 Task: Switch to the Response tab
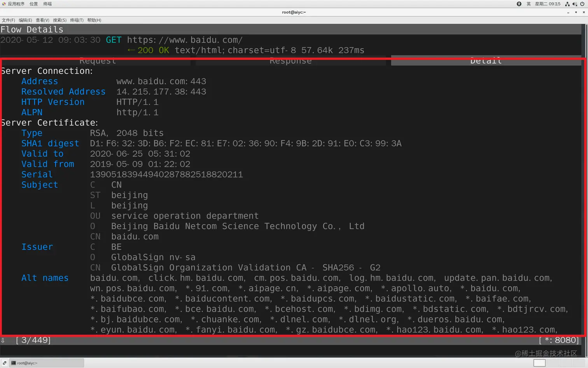click(x=290, y=61)
